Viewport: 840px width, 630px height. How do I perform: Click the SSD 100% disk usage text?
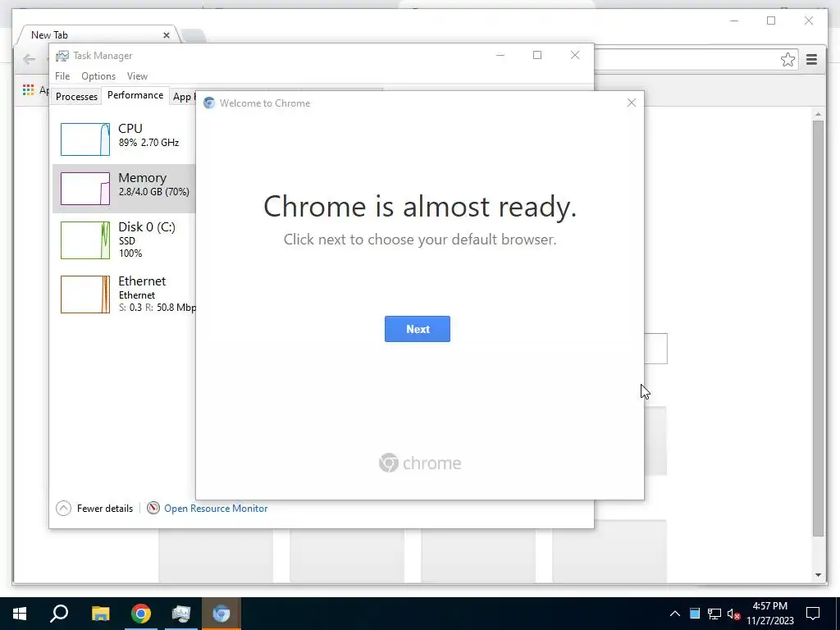tap(130, 247)
